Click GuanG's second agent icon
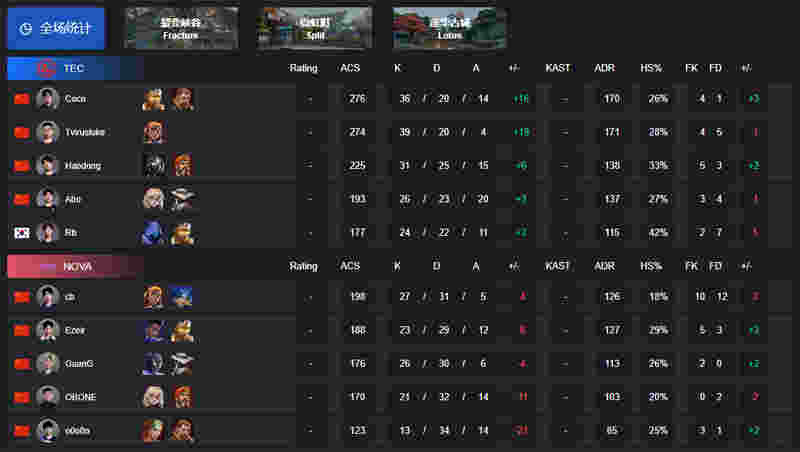This screenshot has height=452, width=800. point(182,364)
